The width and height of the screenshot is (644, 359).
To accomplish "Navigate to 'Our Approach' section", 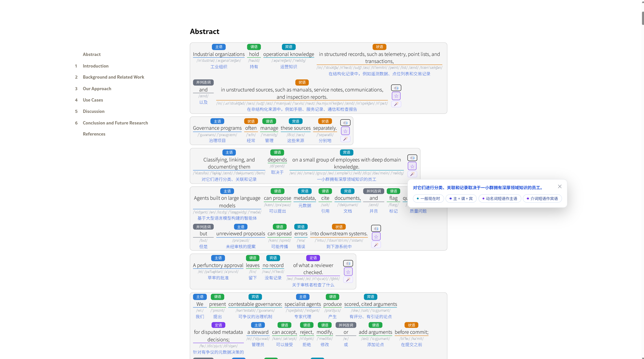I will point(97,89).
